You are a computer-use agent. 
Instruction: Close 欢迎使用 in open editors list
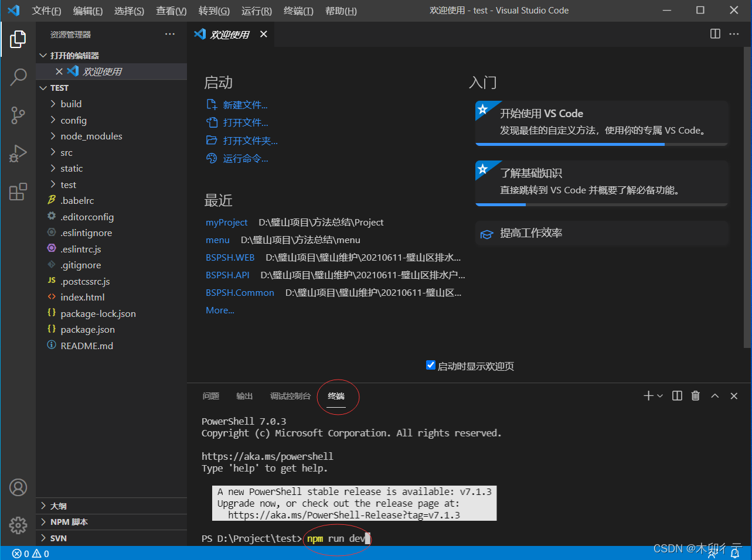pos(59,71)
